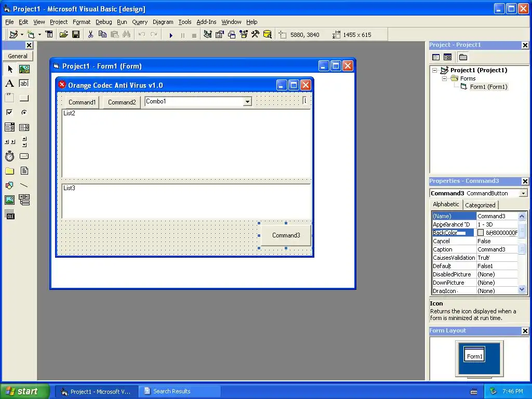Select the HScrollBar tool in the toolbox

coord(10,142)
